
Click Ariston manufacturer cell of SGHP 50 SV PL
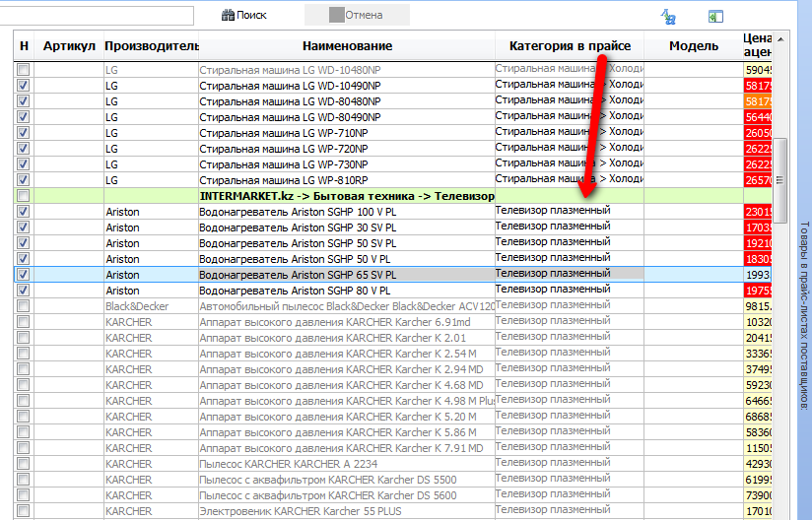(151, 243)
